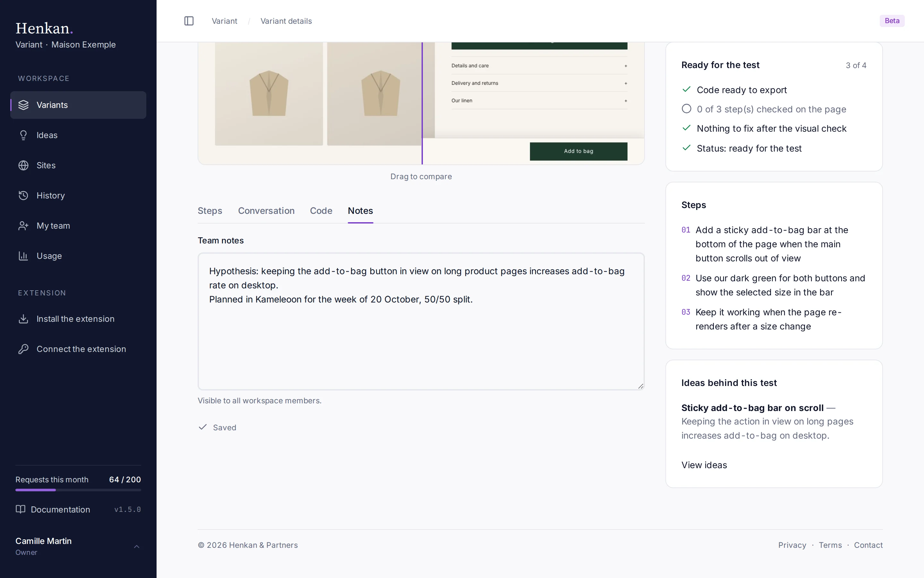Click the Documentation book icon
Image resolution: width=924 pixels, height=578 pixels.
(20, 509)
